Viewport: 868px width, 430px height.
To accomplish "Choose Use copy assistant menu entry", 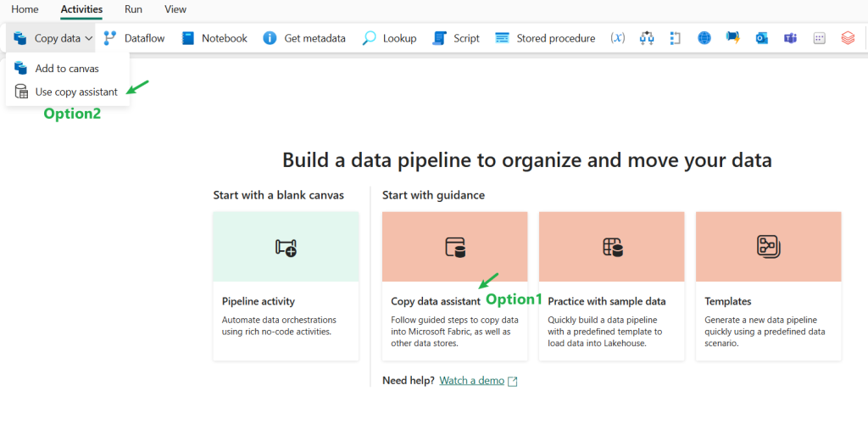I will [x=68, y=92].
